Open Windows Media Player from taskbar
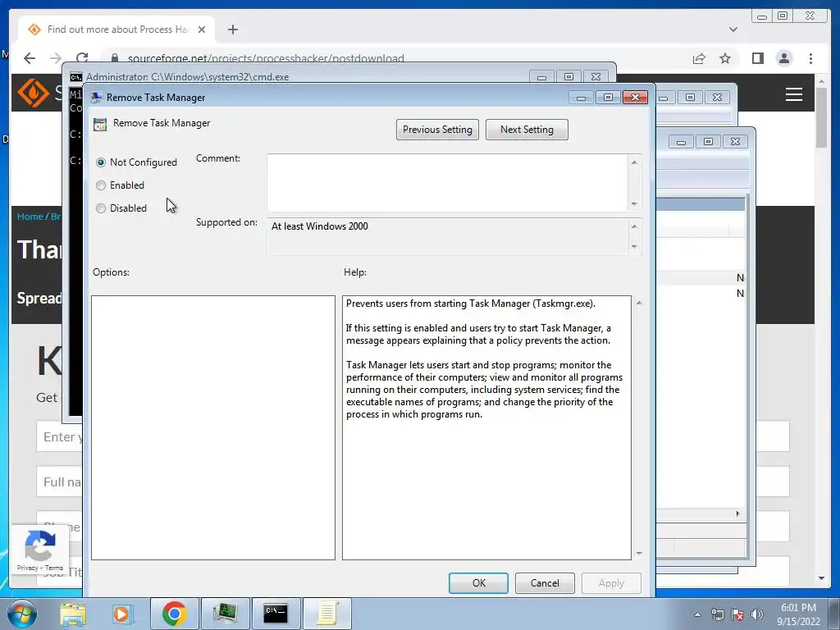Screen dimensions: 840x630 [x=122, y=614]
